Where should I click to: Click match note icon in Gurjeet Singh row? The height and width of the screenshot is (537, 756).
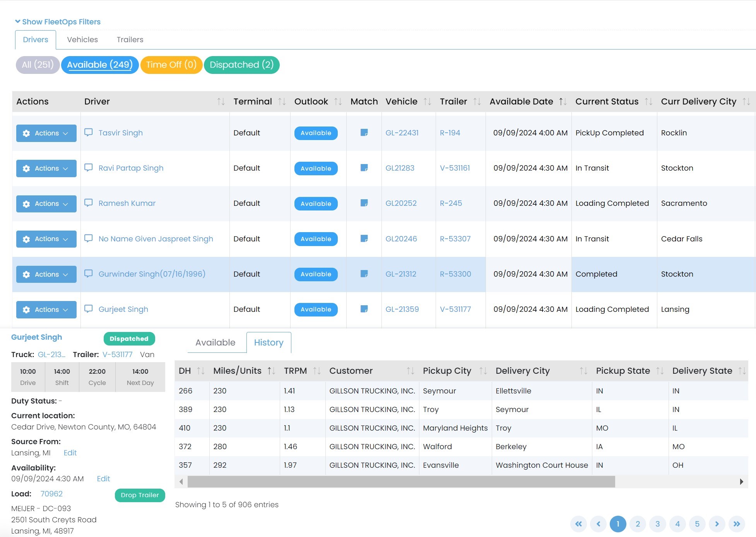click(x=364, y=309)
